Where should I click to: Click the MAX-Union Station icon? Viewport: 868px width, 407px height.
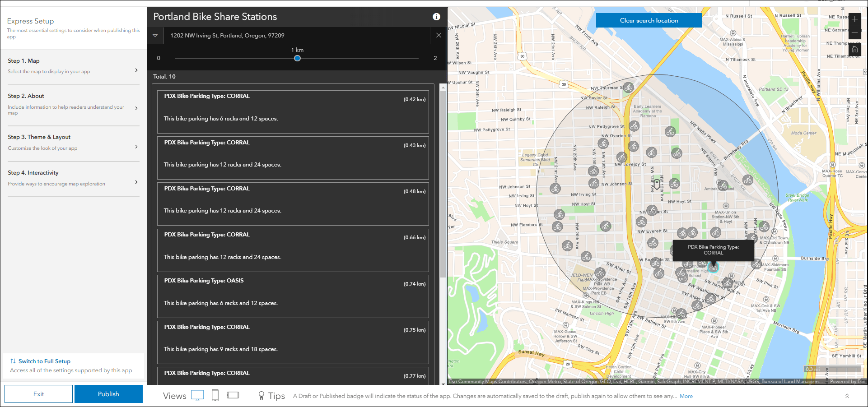tap(725, 206)
